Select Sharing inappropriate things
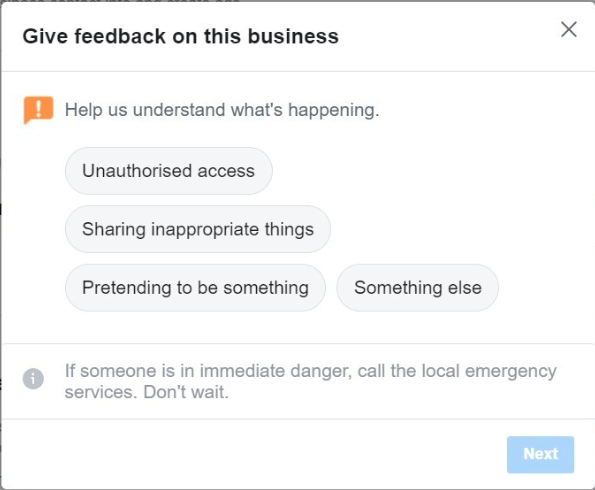Screen dimensions: 595x490 pyautogui.click(x=198, y=229)
